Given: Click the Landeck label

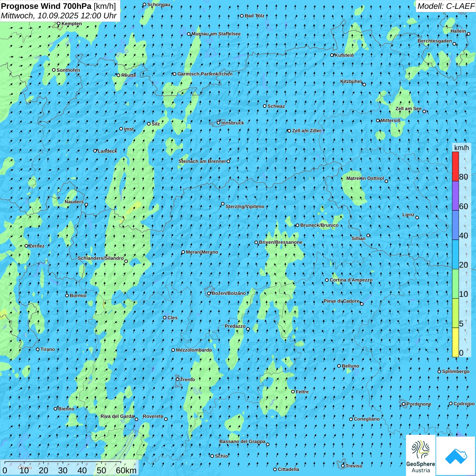Looking at the screenshot, I should point(107,151).
